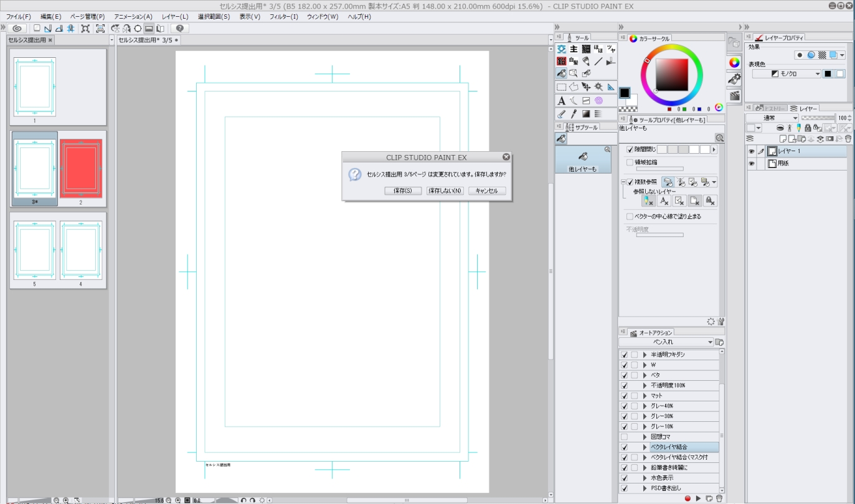
Task: Open the ページ管理(P) menu
Action: pos(87,17)
